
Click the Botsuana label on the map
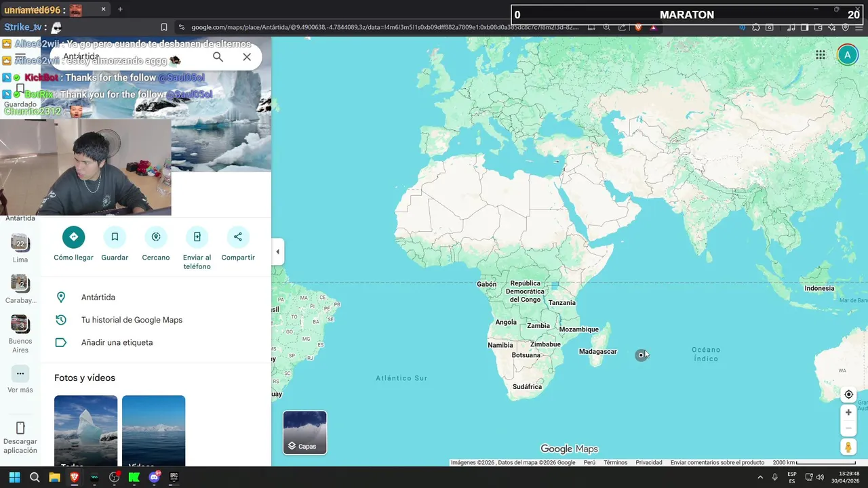[x=526, y=355]
